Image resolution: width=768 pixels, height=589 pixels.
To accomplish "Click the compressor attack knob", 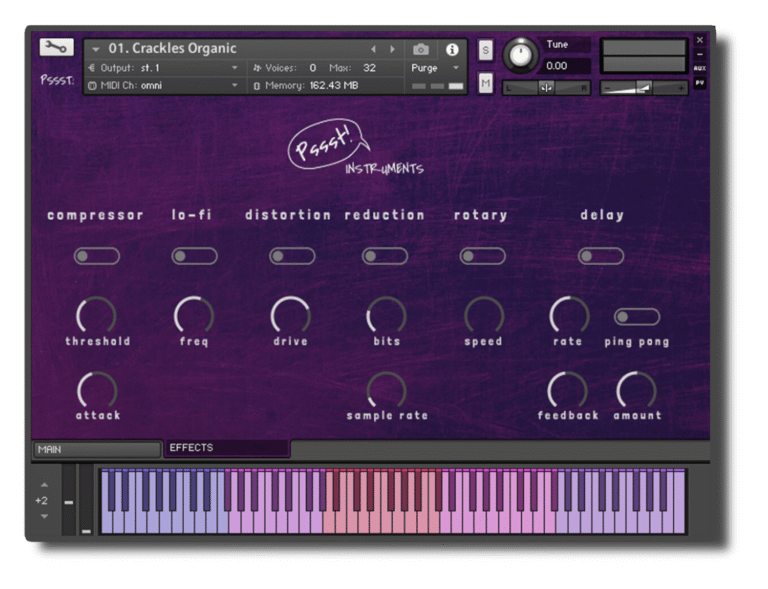I will [97, 390].
